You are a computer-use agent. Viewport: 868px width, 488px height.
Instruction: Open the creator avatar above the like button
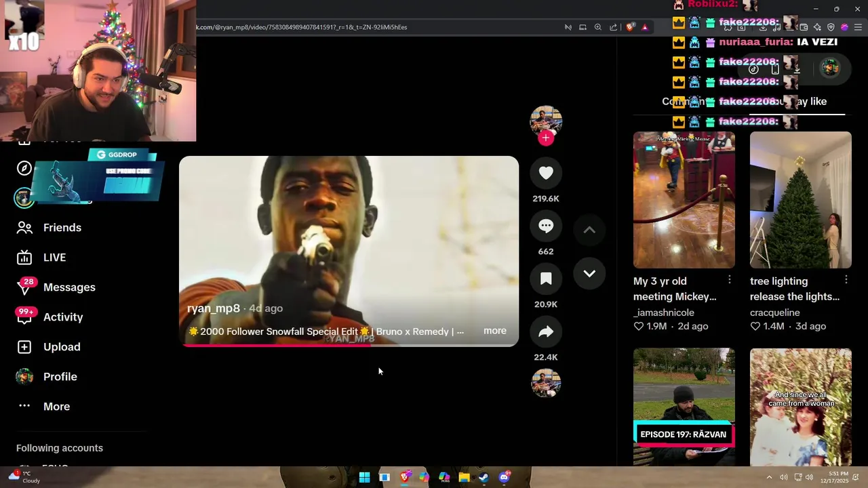click(x=546, y=121)
